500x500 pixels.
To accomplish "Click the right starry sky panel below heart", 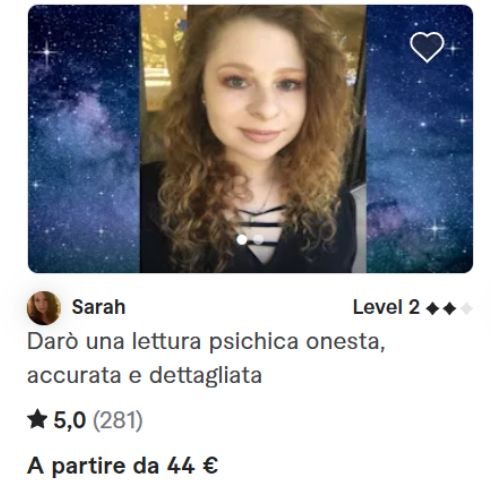I will point(420,167).
